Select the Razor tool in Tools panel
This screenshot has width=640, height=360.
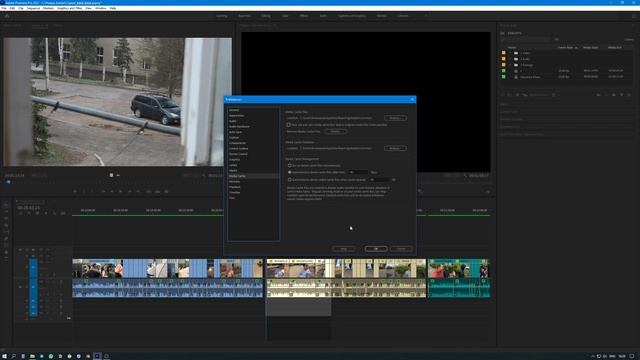coord(6,225)
